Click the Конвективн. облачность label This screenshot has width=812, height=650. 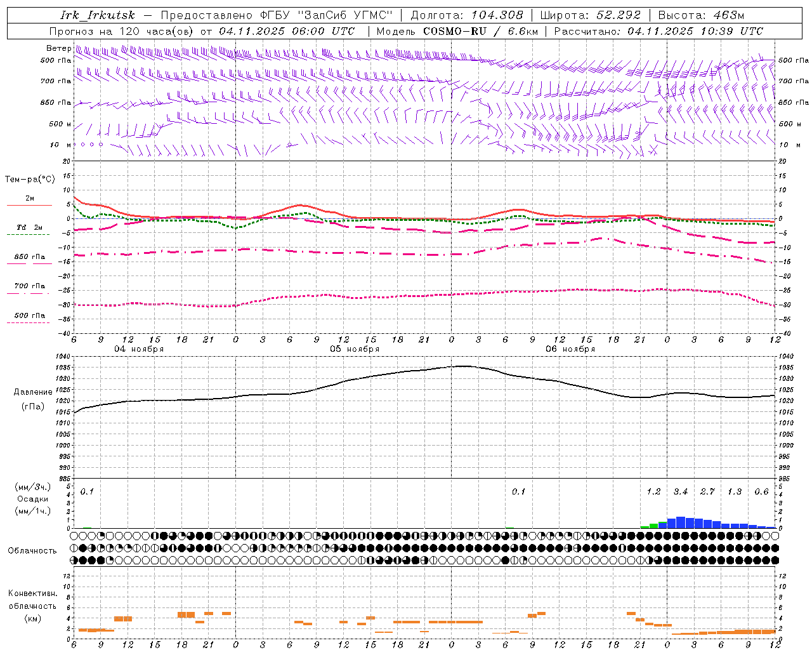[32, 600]
